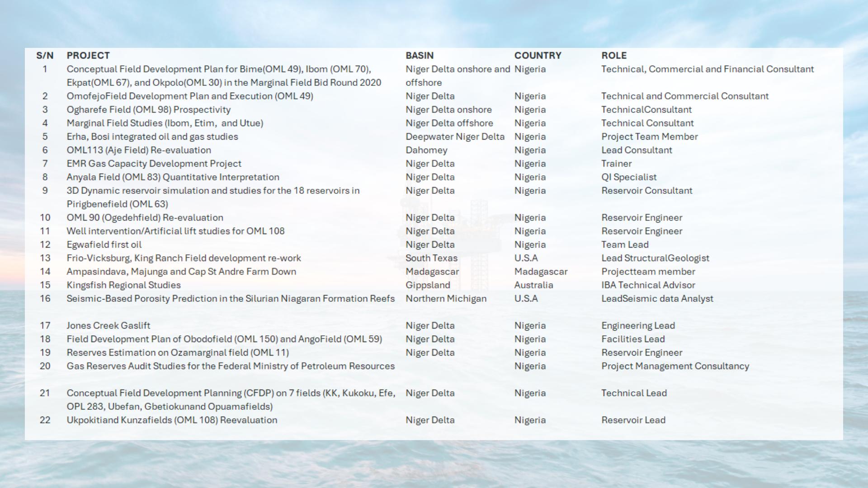Click 'U.S.A' in the South Texas row
The height and width of the screenshot is (488, 868).
[x=526, y=258]
